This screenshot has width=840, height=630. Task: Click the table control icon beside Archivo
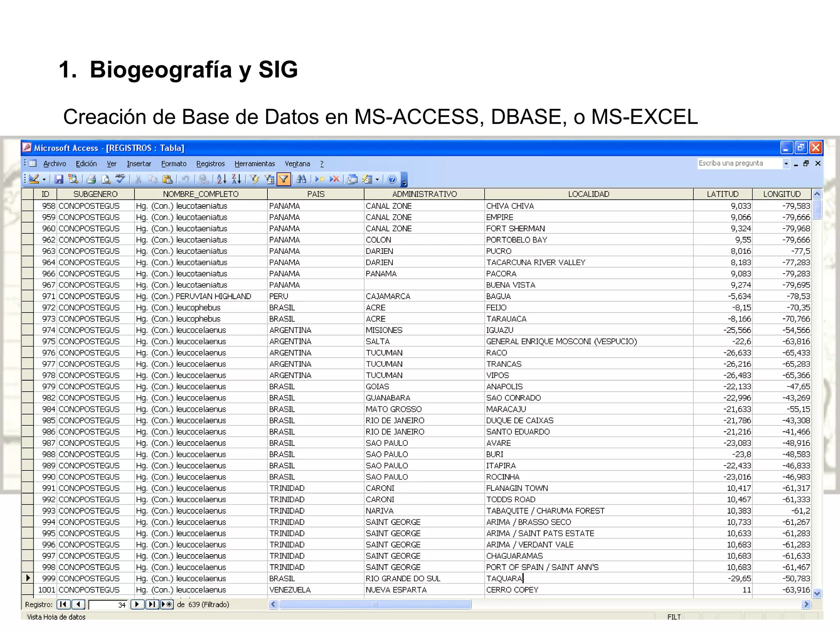coord(33,163)
